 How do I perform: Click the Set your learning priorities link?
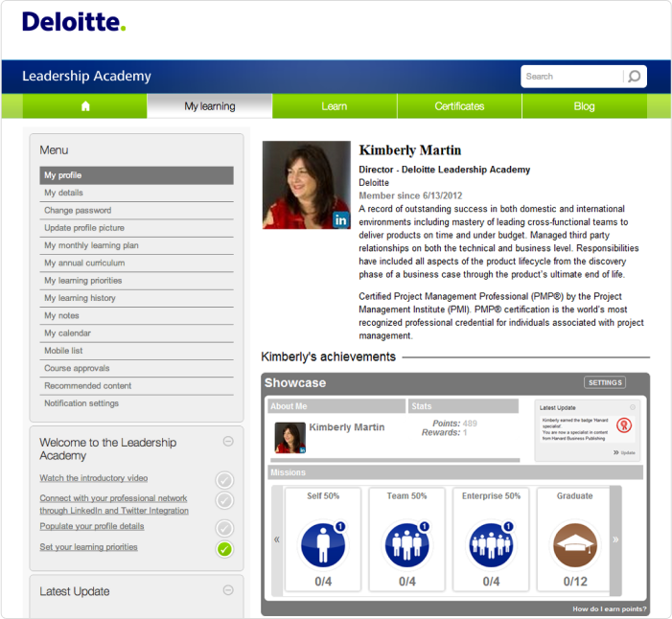point(89,547)
